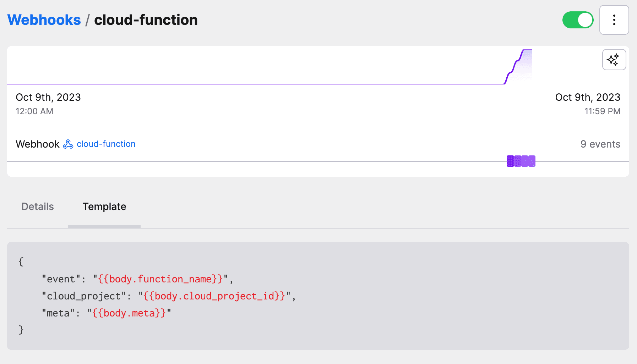The height and width of the screenshot is (364, 637).
Task: Click the cloud-function page title heading
Action: click(x=146, y=20)
